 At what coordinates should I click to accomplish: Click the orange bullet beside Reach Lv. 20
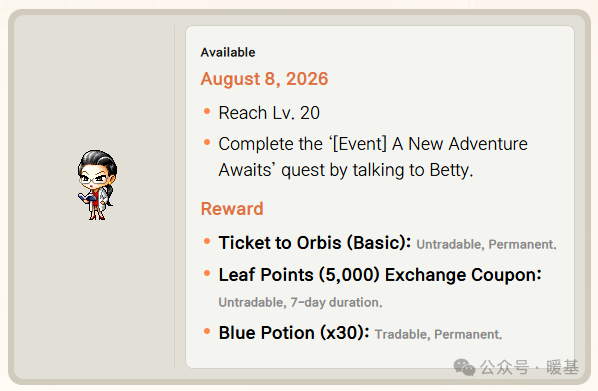207,111
